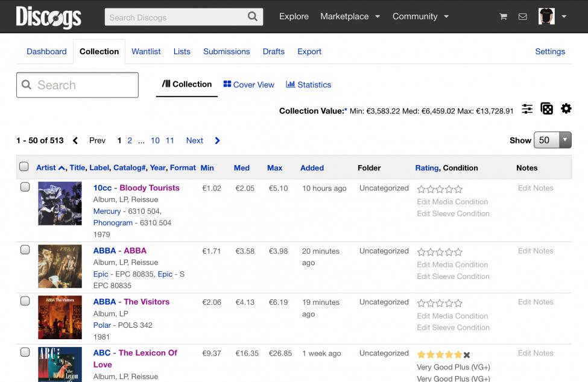Select the Collection tab in the top row
This screenshot has height=382, width=588.
point(99,52)
